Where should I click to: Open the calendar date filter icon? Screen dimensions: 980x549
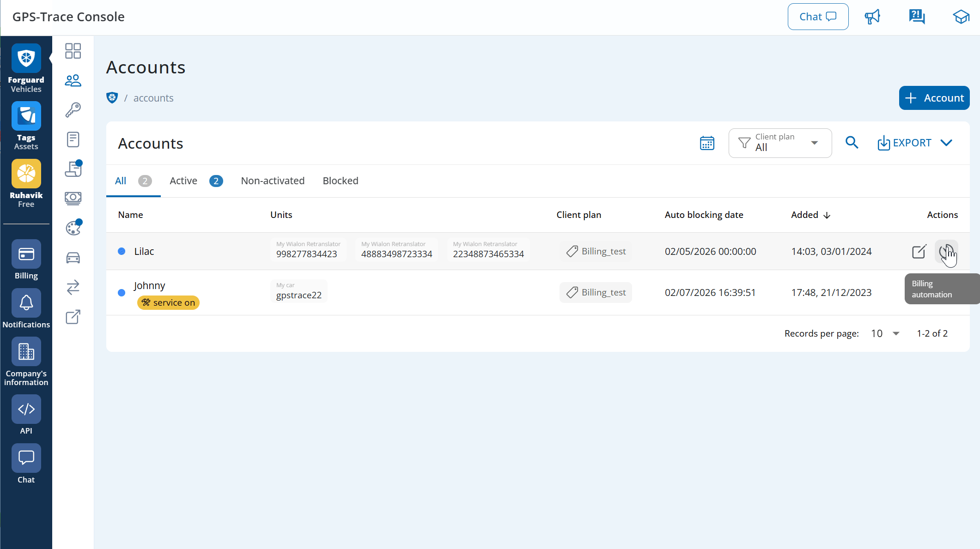pos(707,143)
